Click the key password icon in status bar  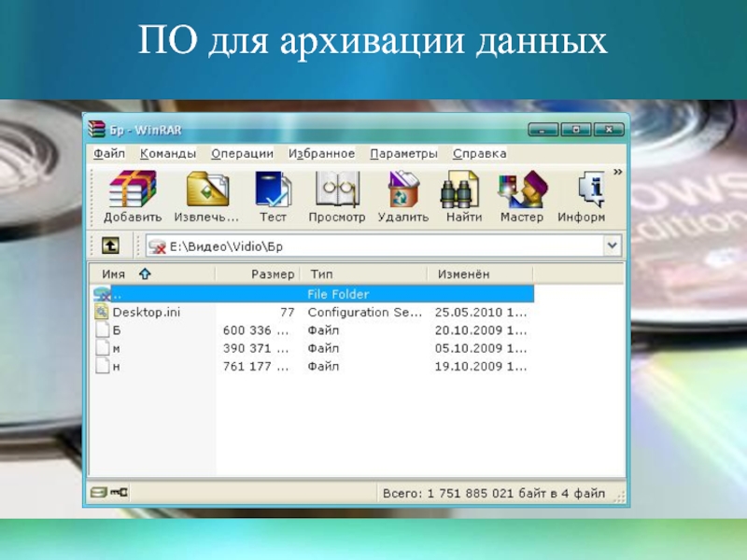pos(120,492)
